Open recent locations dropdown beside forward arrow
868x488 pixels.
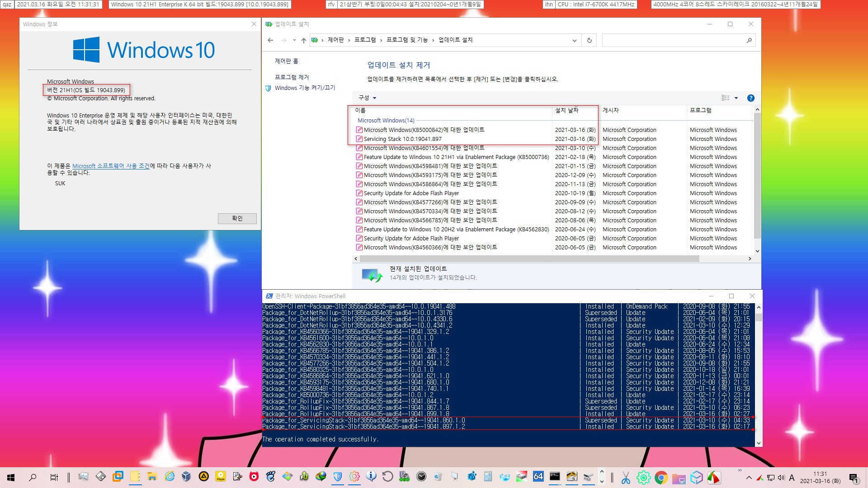pos(294,40)
